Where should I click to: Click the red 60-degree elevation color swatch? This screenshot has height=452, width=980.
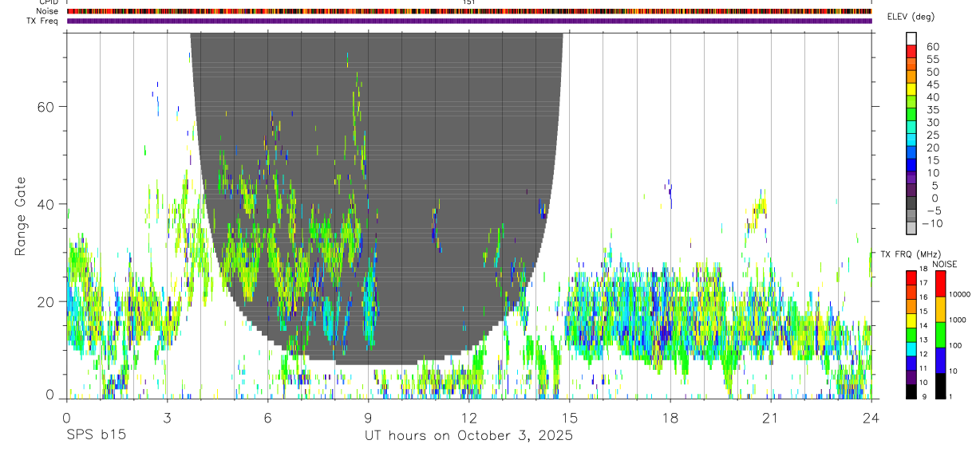tap(911, 51)
